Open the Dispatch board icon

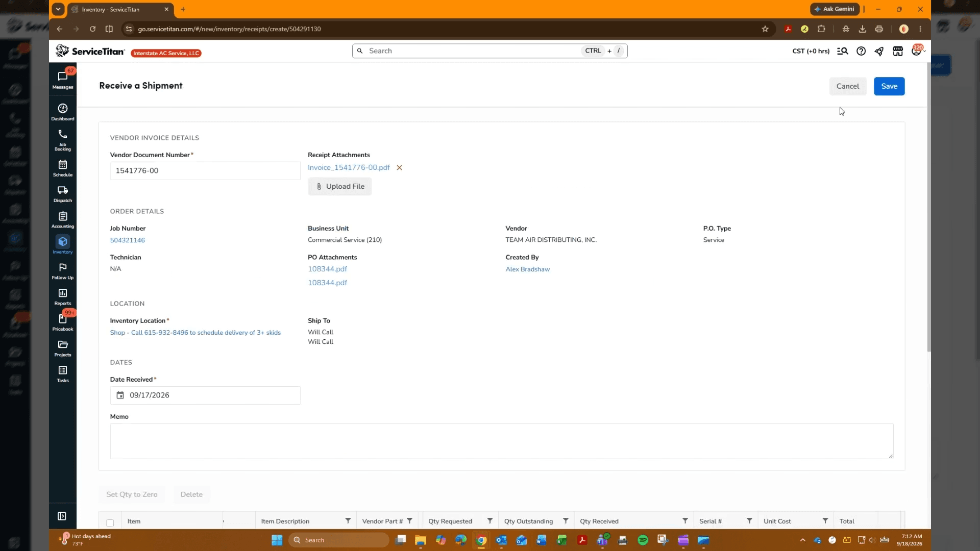pyautogui.click(x=63, y=194)
